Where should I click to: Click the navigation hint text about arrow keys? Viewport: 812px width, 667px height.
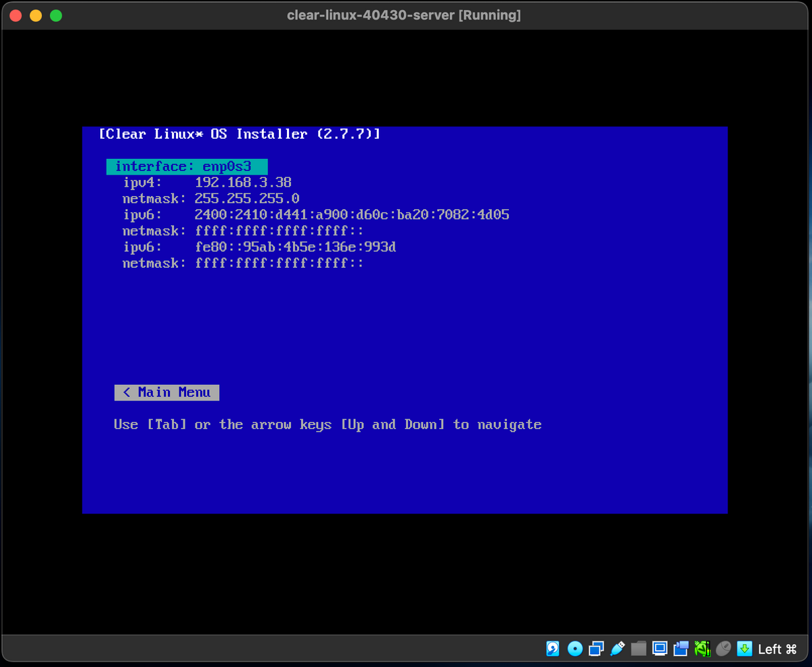327,424
